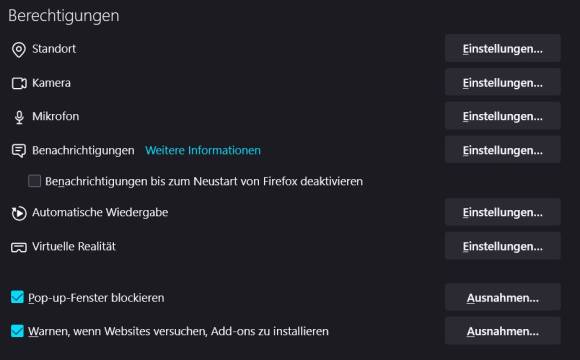Screen dimensions: 580x360
Task: Click the Berechtigungen section heading
Action: (64, 16)
